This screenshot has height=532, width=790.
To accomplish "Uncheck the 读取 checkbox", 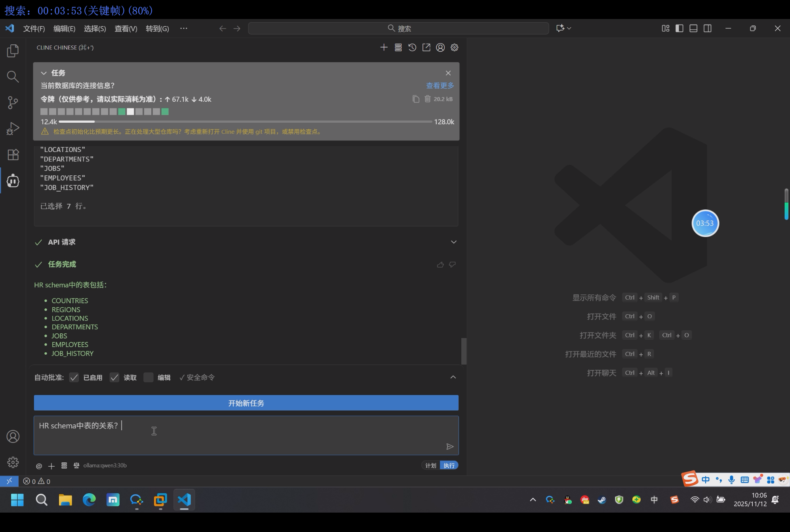I will point(114,377).
